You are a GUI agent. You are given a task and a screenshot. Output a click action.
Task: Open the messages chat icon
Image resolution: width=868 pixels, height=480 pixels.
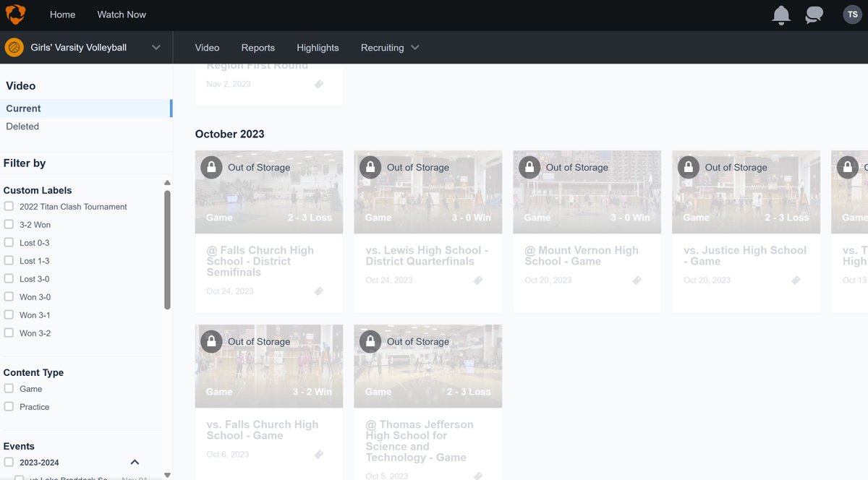tap(814, 14)
